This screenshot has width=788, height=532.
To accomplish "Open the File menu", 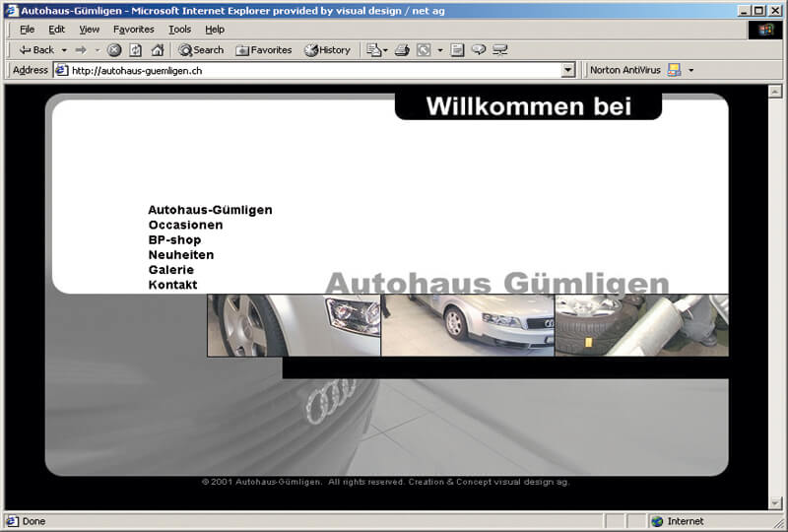I will point(28,30).
